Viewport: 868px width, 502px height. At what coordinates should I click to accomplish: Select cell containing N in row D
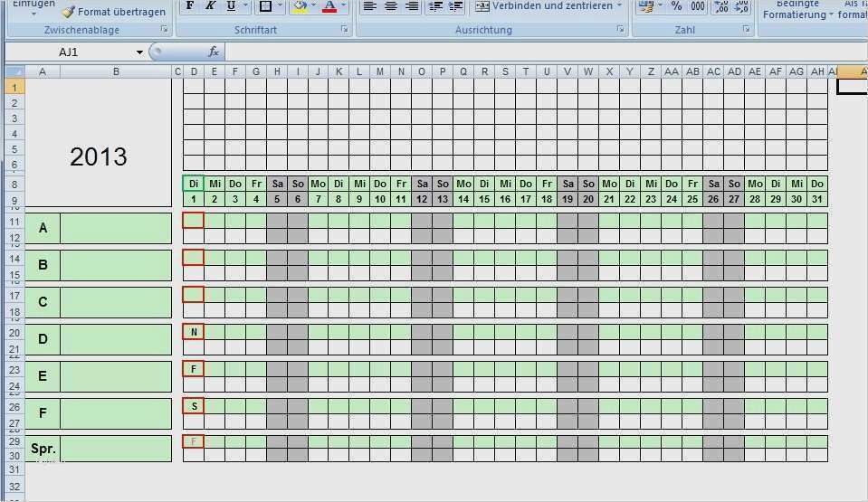[x=194, y=332]
